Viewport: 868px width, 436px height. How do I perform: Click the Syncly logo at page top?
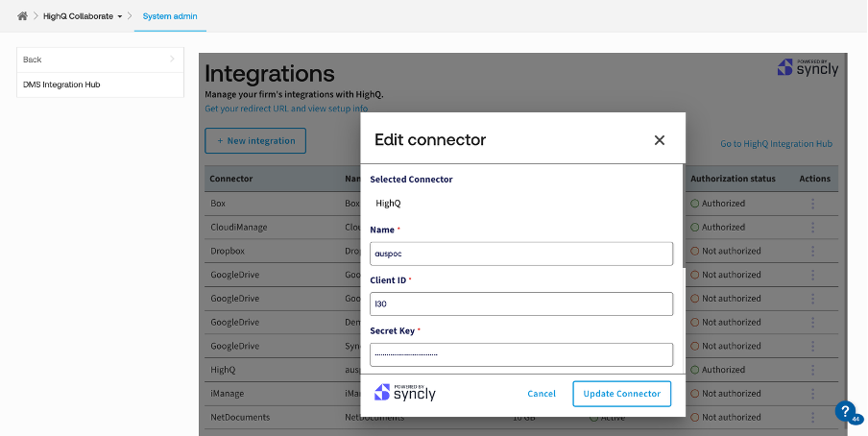tap(808, 67)
